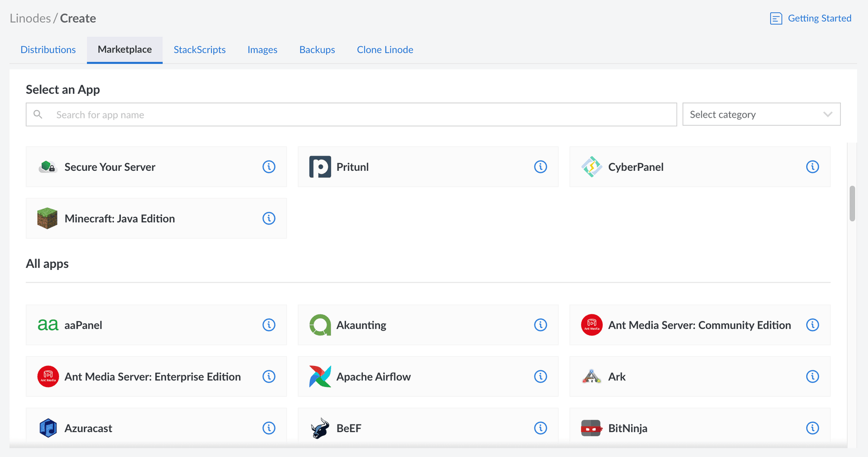
Task: Open the Select category dropdown
Action: (762, 114)
